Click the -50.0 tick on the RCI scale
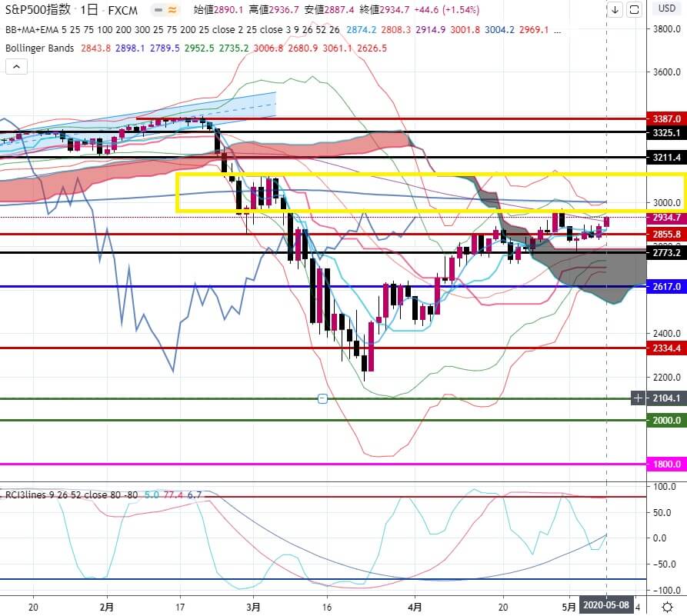The height and width of the screenshot is (616, 687). (664, 564)
